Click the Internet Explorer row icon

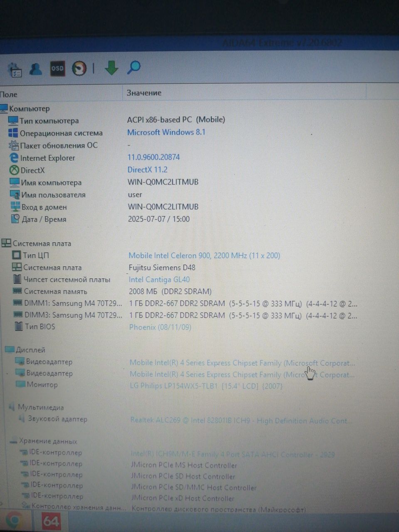click(x=14, y=158)
